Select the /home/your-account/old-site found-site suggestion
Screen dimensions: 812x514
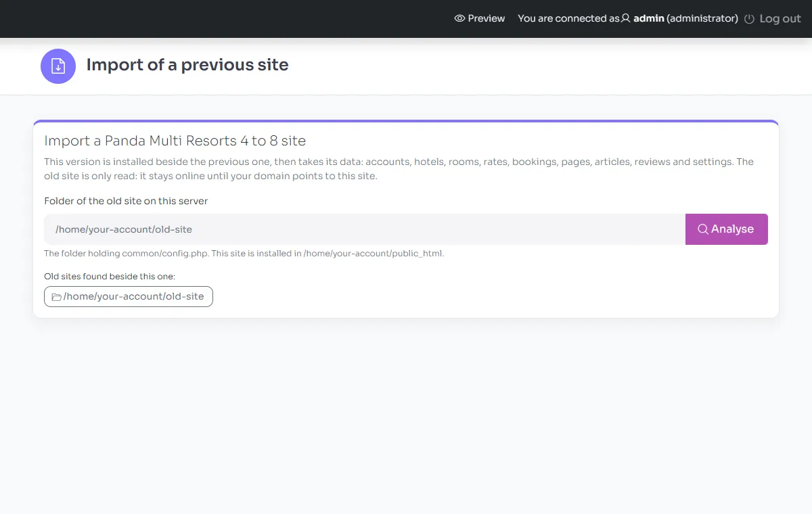click(129, 297)
